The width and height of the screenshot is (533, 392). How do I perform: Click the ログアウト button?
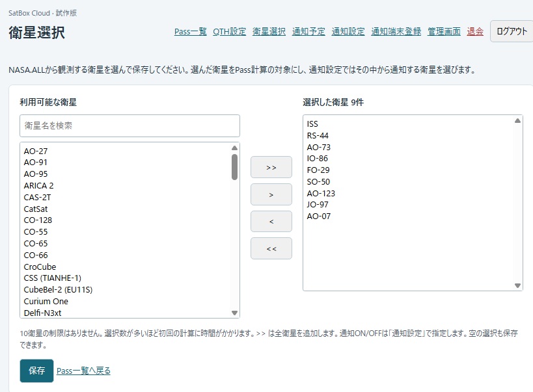512,31
